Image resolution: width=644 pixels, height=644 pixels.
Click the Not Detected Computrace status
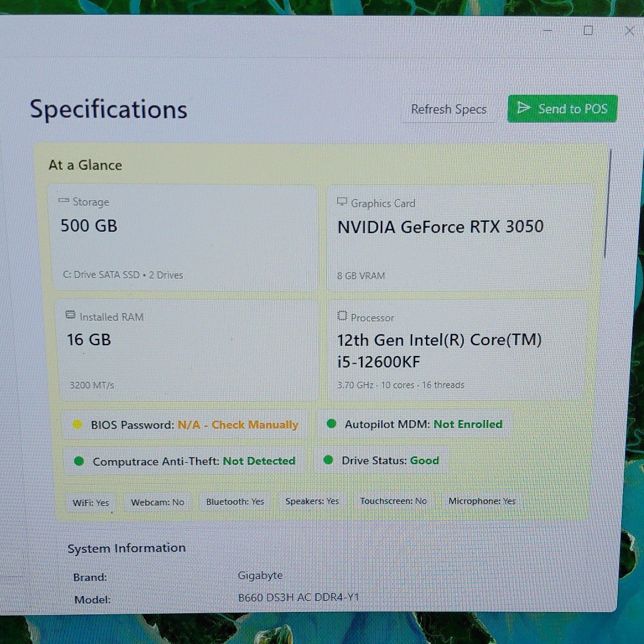click(259, 461)
